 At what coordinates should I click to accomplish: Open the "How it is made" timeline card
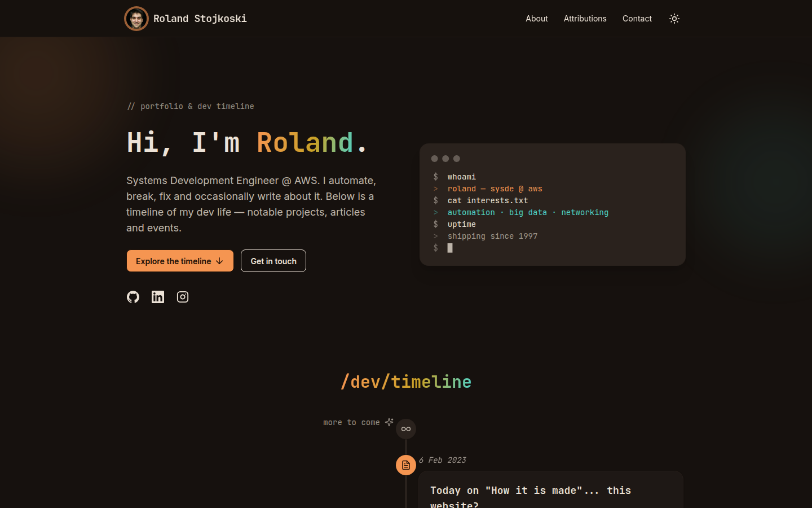551,490
